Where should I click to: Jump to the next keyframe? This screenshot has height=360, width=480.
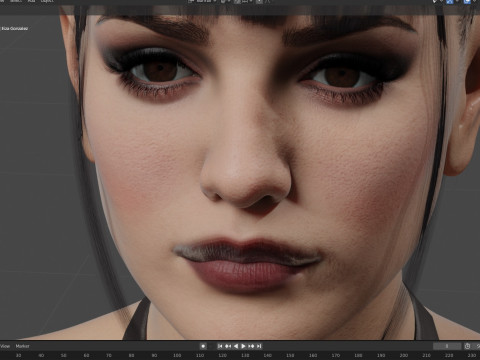251,346
